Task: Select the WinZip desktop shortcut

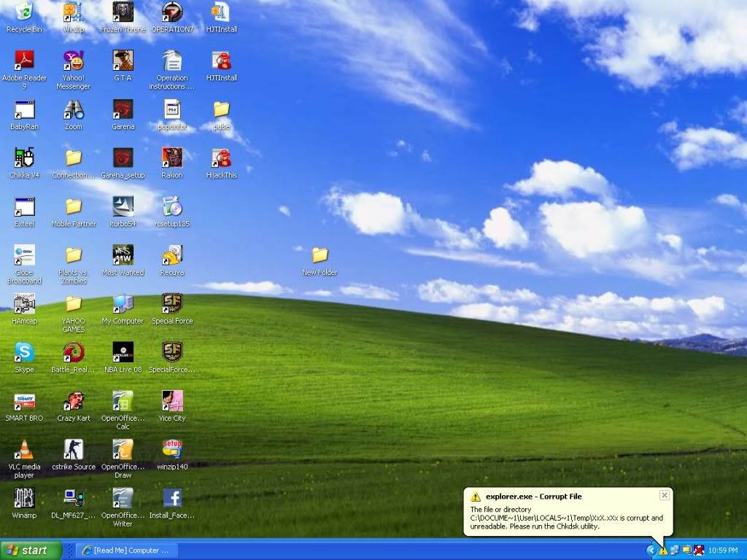Action: 74,17
